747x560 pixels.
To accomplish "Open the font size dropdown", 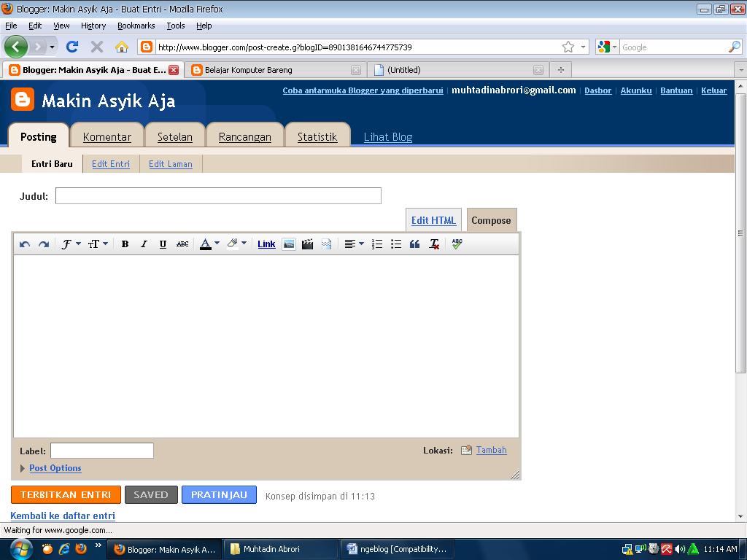I will click(98, 244).
